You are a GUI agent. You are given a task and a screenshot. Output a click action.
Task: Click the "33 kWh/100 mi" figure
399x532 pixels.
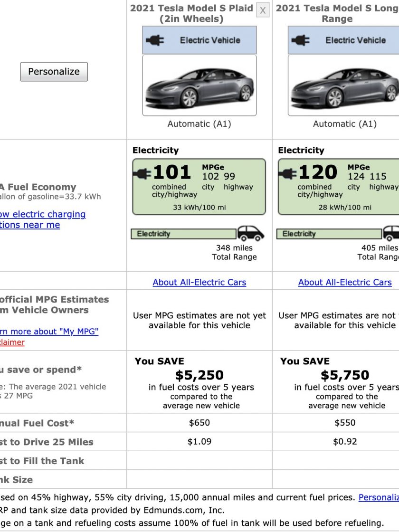199,207
